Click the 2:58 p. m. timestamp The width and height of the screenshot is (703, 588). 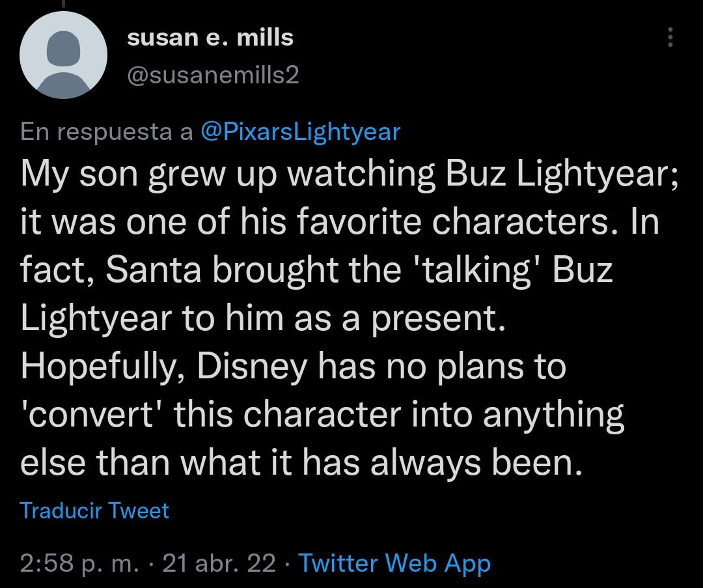[79, 563]
